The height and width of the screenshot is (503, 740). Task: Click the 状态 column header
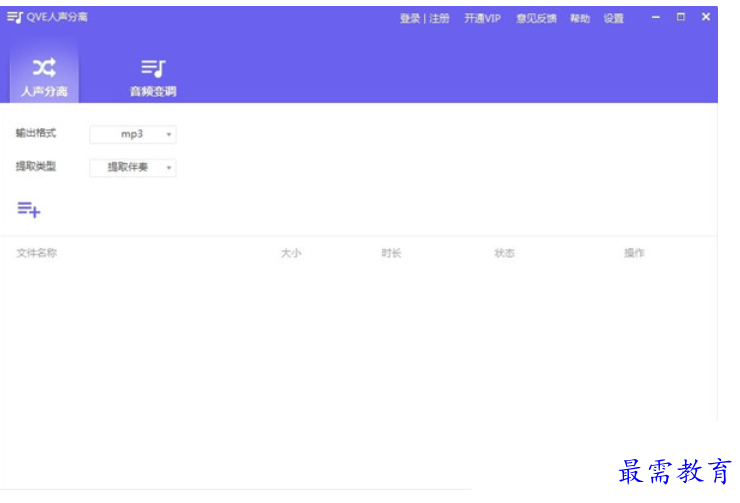click(504, 253)
